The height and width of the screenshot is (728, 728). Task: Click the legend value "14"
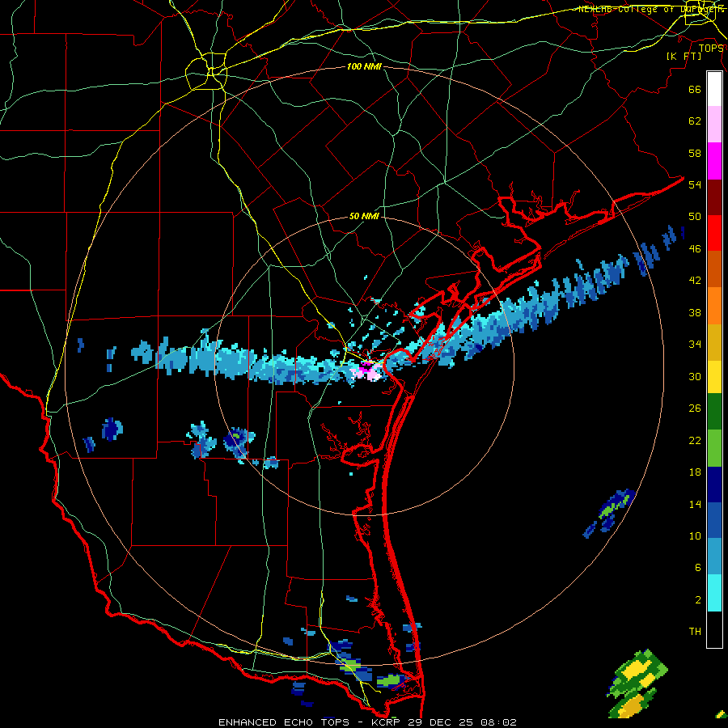695,505
